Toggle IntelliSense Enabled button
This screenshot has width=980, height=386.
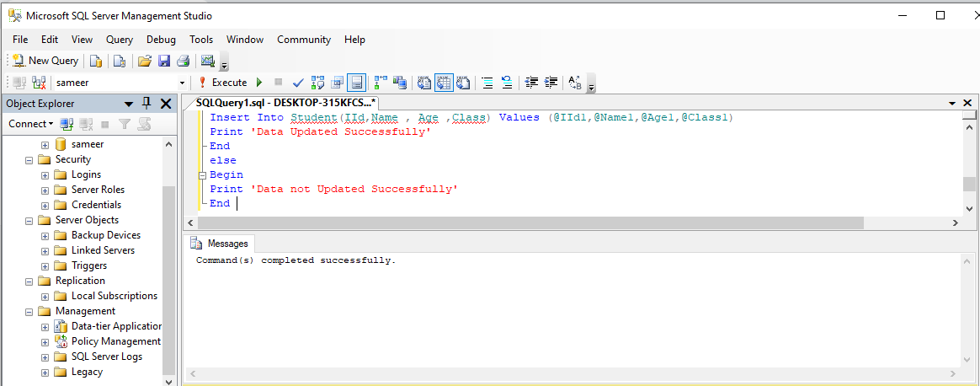point(356,83)
